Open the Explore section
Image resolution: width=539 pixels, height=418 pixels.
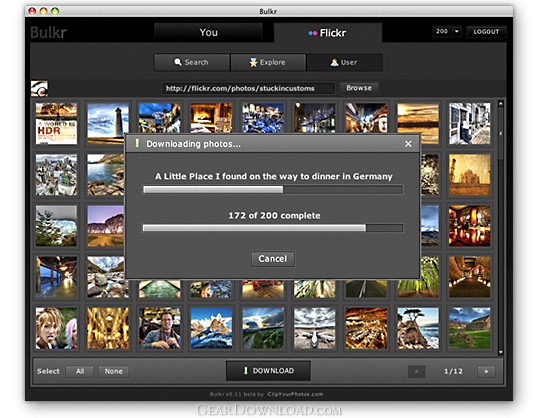[268, 62]
